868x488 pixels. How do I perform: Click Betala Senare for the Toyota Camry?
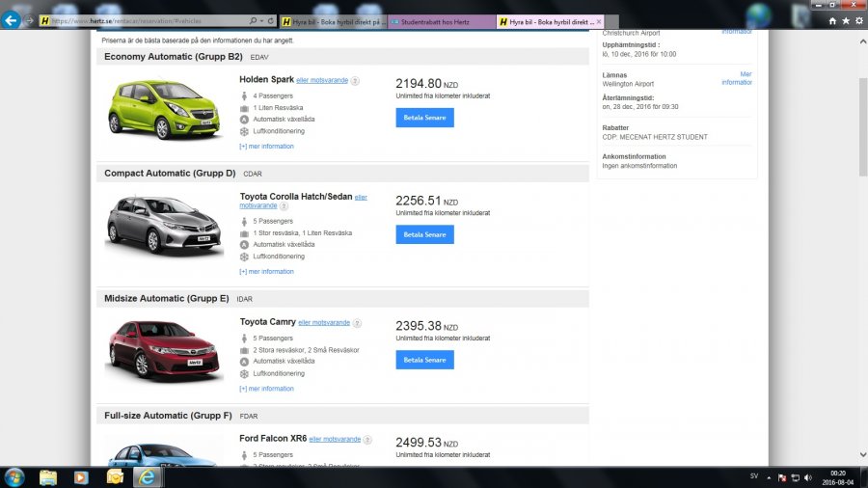[424, 360]
